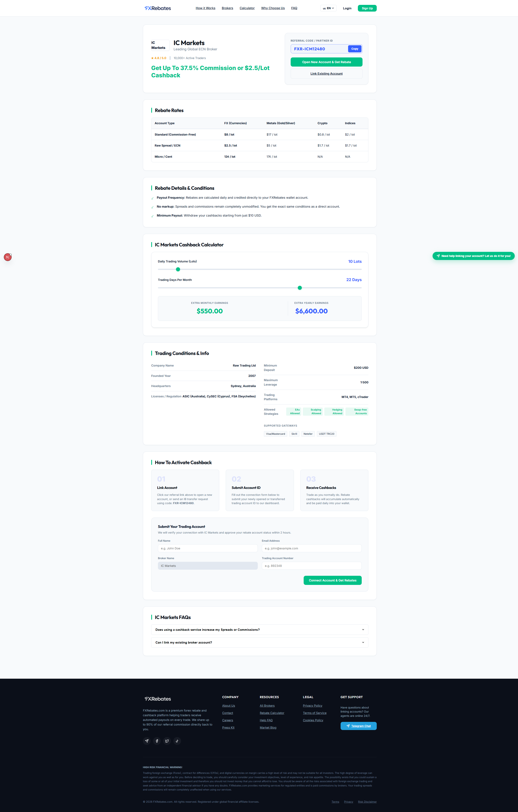Screen dimensions: 518x812
Task: Click the Telegram Chat support button
Action: tap(358, 726)
